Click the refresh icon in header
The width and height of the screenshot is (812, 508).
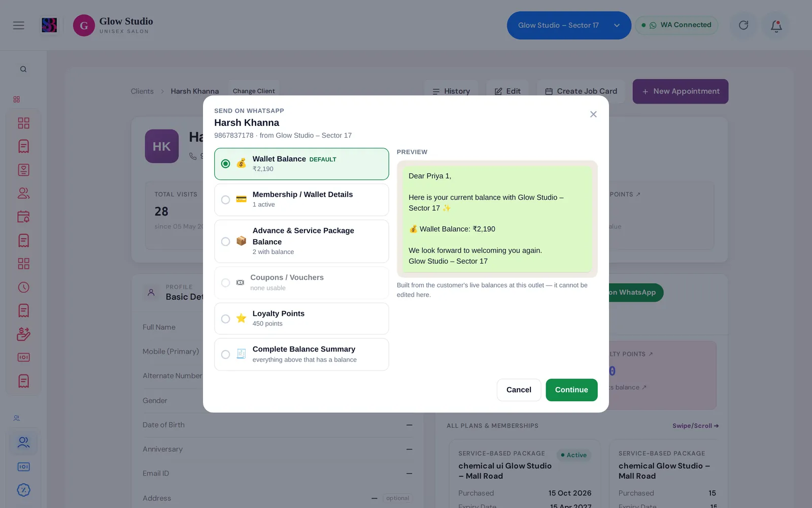click(743, 25)
